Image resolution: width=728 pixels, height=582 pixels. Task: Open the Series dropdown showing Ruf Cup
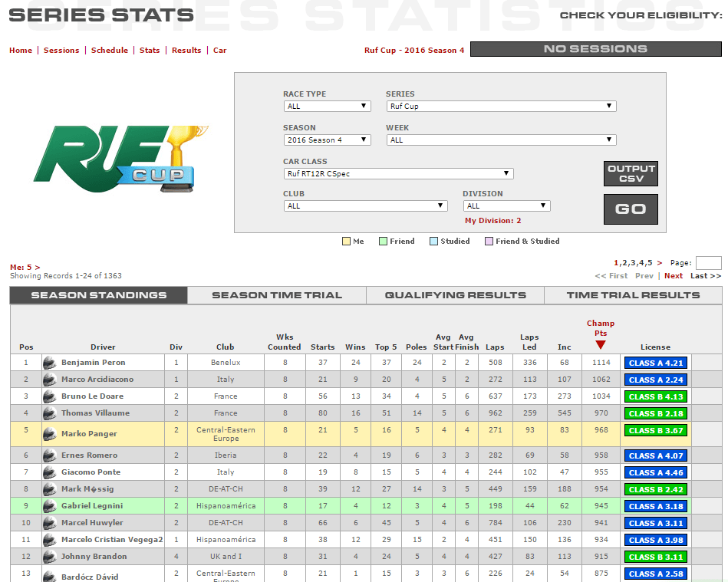(x=501, y=107)
